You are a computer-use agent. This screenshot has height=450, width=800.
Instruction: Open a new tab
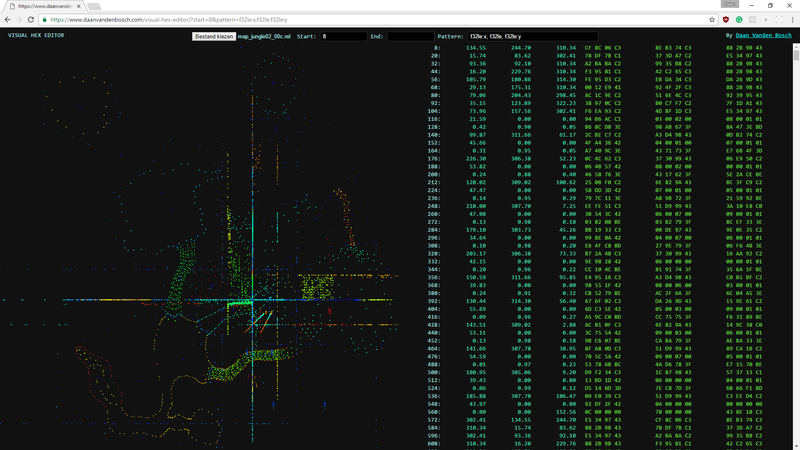click(x=95, y=6)
